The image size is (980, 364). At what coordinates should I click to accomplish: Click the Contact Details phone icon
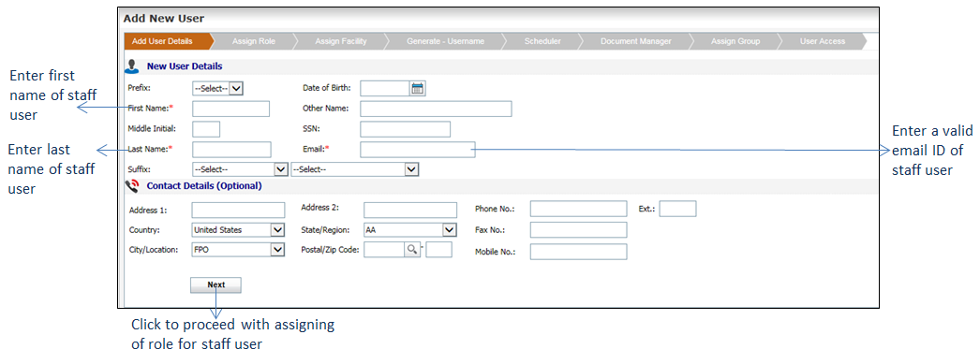[x=132, y=186]
